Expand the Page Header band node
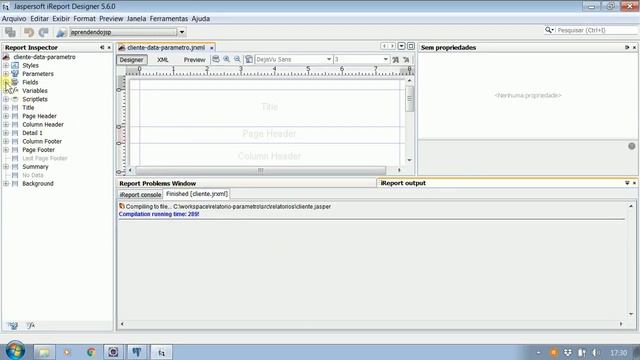 coord(6,116)
